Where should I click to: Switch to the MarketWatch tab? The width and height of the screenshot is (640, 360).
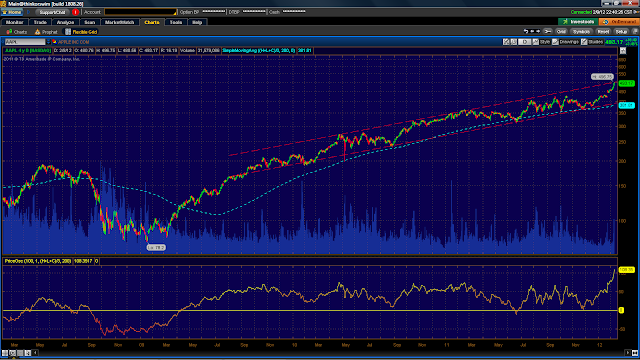click(x=119, y=22)
